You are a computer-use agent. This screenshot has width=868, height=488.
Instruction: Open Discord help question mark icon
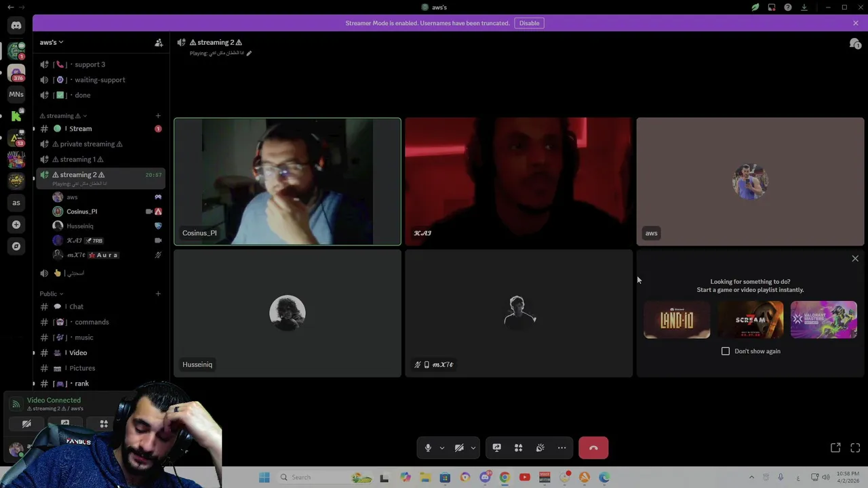(x=788, y=7)
